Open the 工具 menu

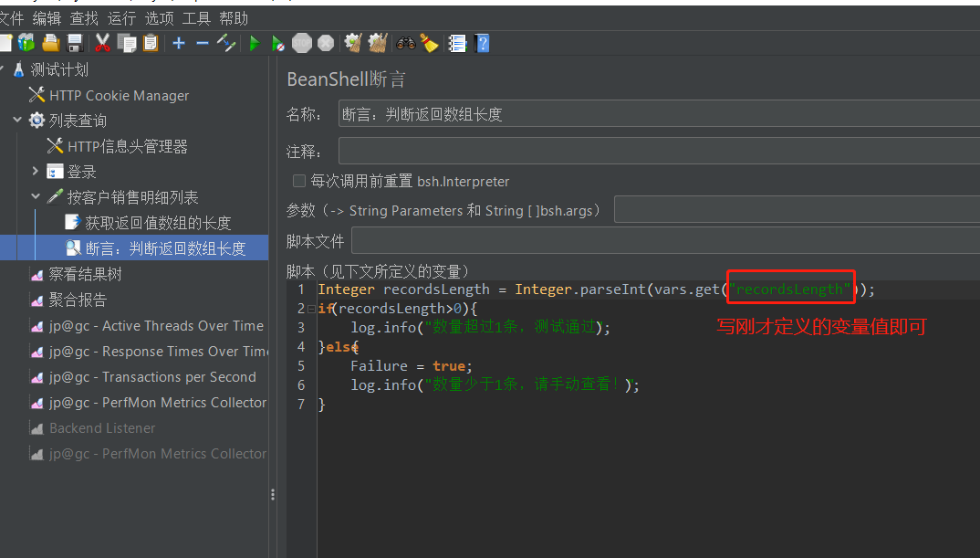pos(196,18)
